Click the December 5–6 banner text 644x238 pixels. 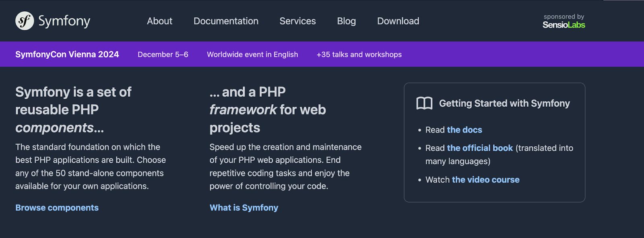point(163,54)
